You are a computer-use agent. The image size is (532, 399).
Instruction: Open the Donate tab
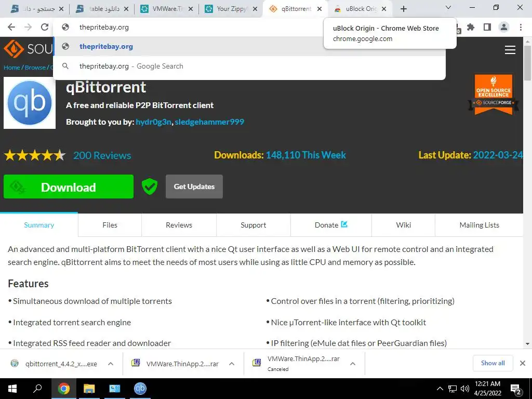331,225
